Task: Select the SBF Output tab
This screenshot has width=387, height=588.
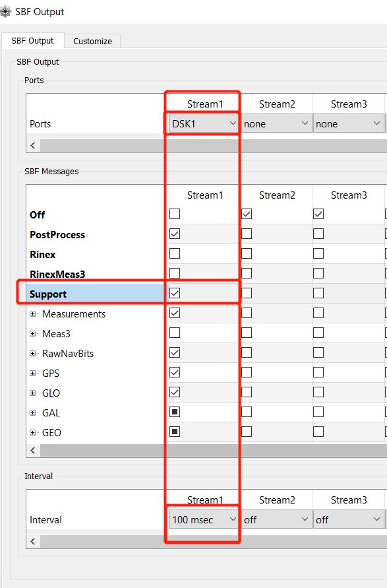Action: click(x=32, y=41)
